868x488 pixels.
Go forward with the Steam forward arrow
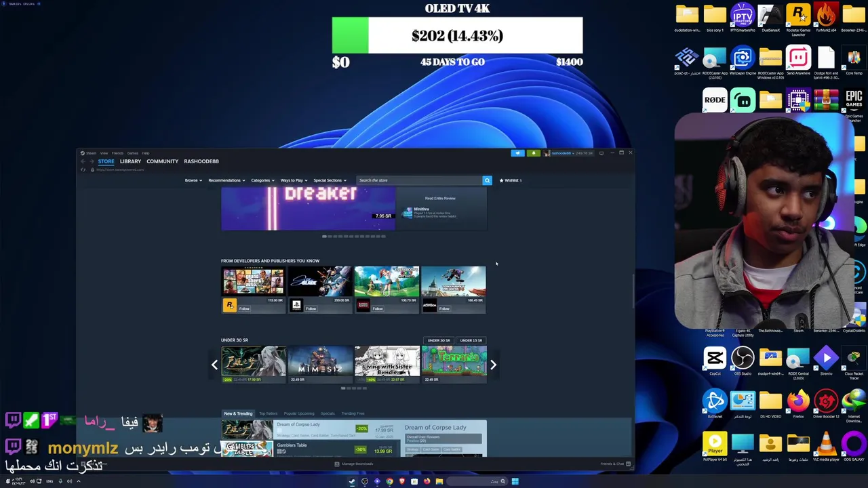point(92,161)
